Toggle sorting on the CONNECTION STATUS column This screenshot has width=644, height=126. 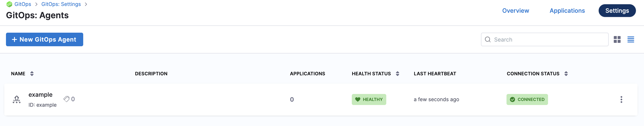point(566,73)
